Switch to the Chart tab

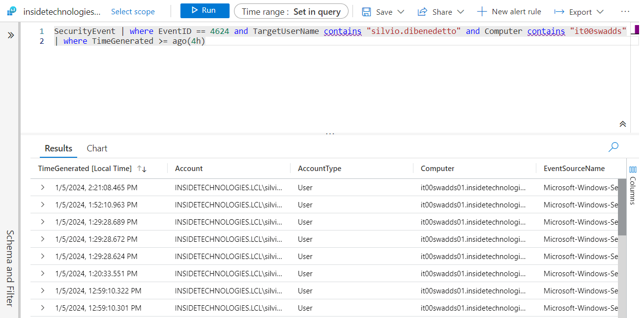(x=97, y=148)
